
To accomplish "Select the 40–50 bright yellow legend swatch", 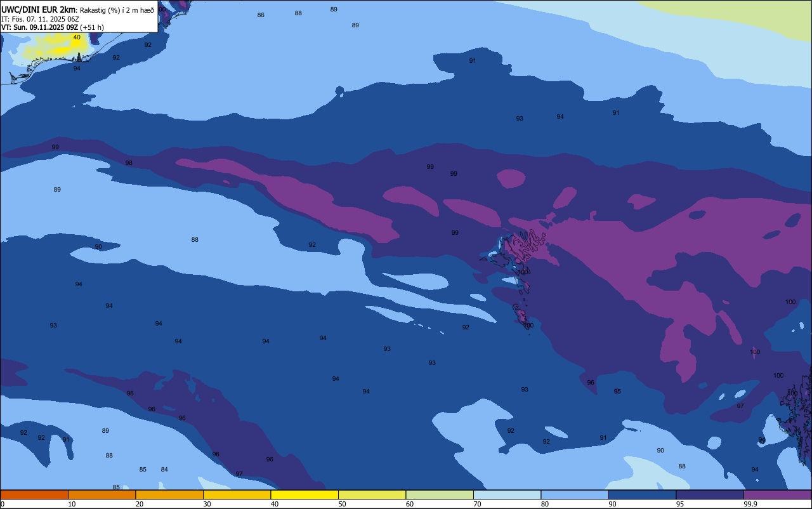I will 304,494.
